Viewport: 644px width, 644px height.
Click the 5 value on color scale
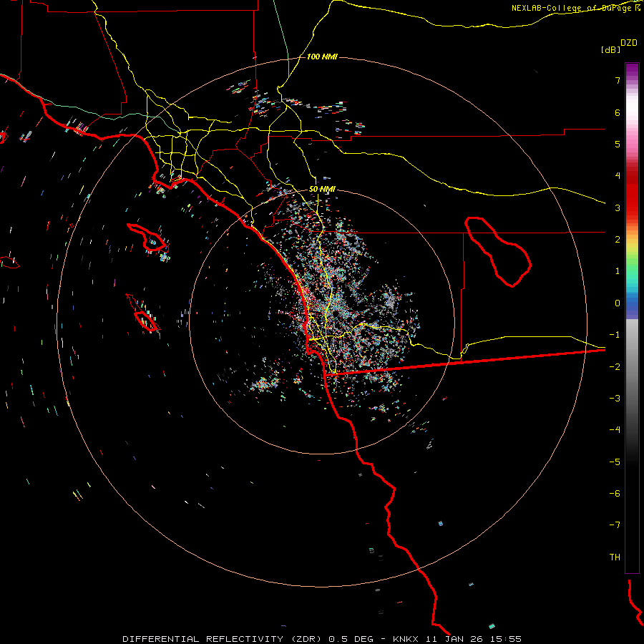[x=618, y=144]
